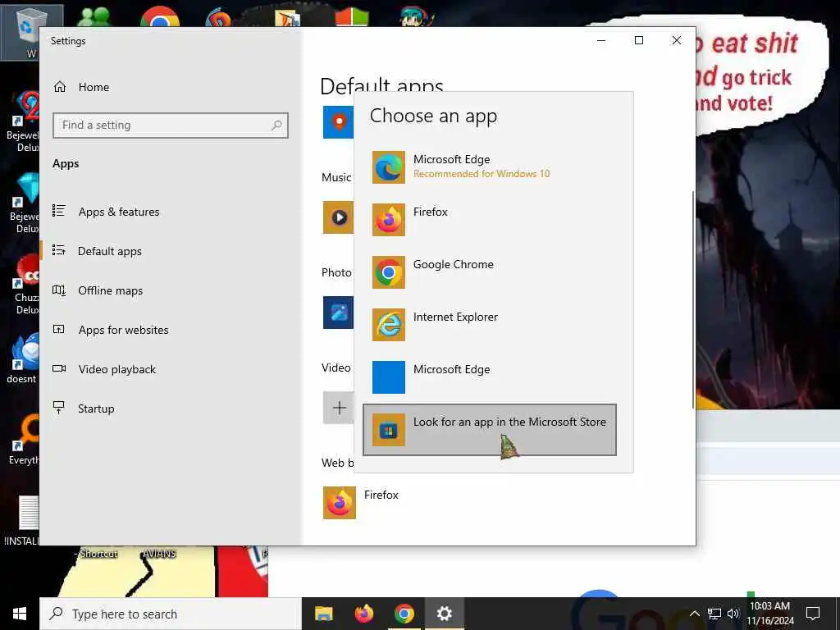Click the Maps default app icon
Viewport: 840px width, 630px height.
pos(338,122)
